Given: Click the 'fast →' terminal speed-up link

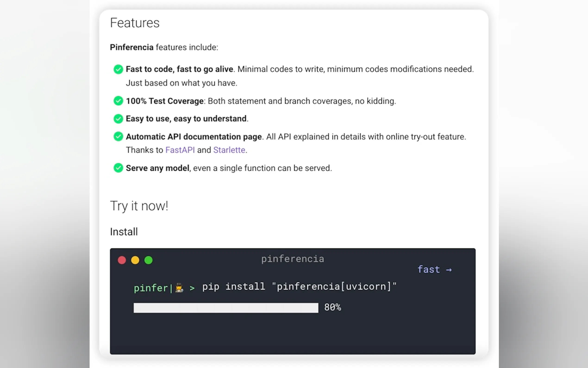Looking at the screenshot, I should pos(434,270).
